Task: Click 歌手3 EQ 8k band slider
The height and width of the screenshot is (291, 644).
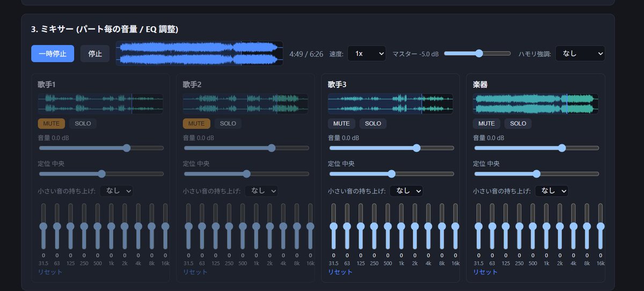Action: (442, 227)
